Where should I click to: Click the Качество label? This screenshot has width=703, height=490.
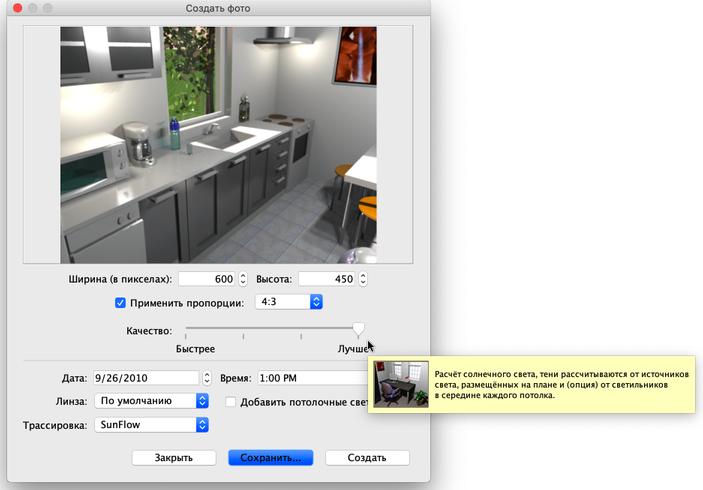pos(149,331)
